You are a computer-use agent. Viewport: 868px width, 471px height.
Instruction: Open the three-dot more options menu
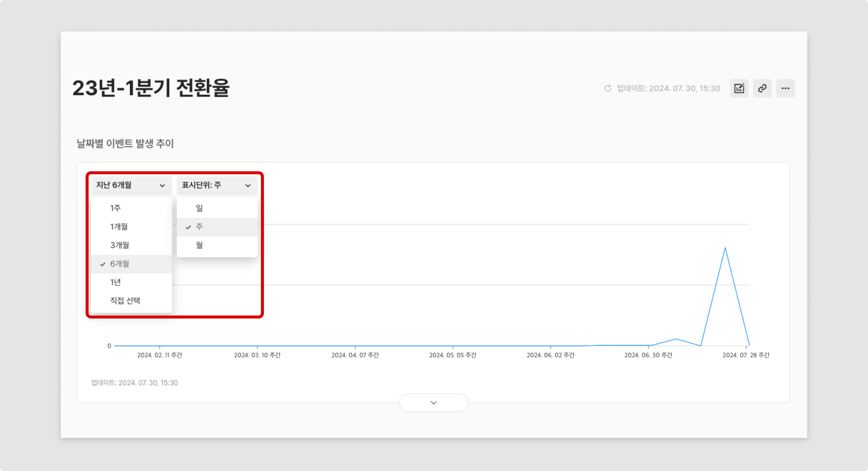pyautogui.click(x=785, y=89)
